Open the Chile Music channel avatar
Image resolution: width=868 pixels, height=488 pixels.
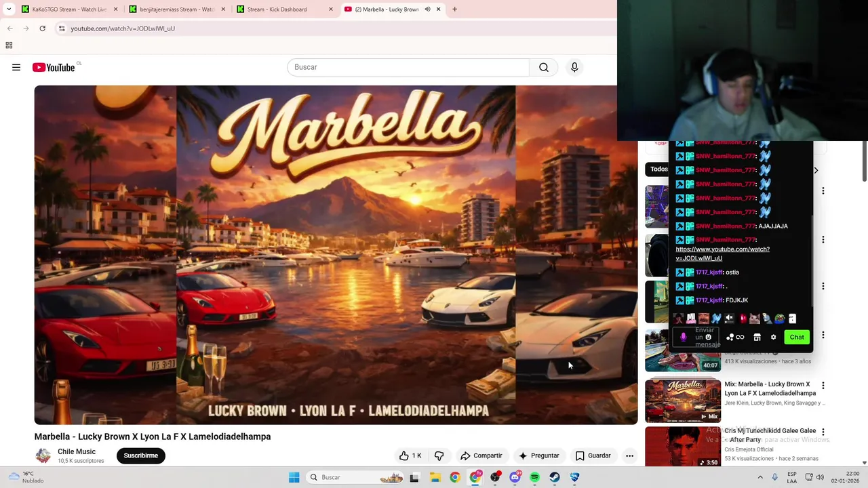[x=43, y=455]
